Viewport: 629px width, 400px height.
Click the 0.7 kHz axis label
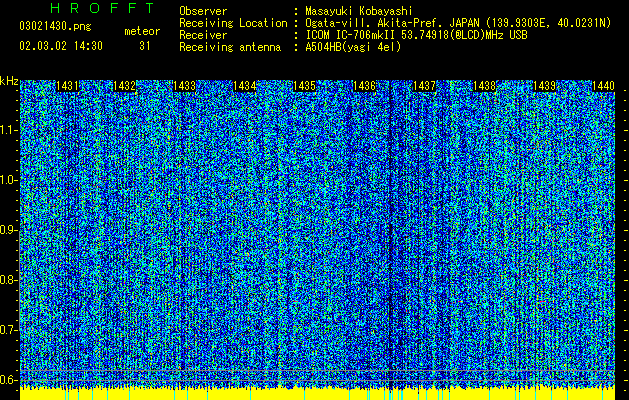(8, 330)
